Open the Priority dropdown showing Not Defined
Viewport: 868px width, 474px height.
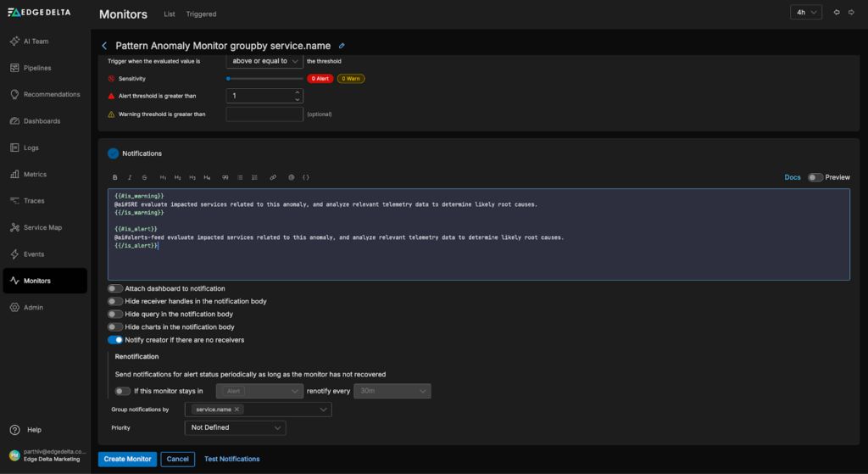pos(236,428)
